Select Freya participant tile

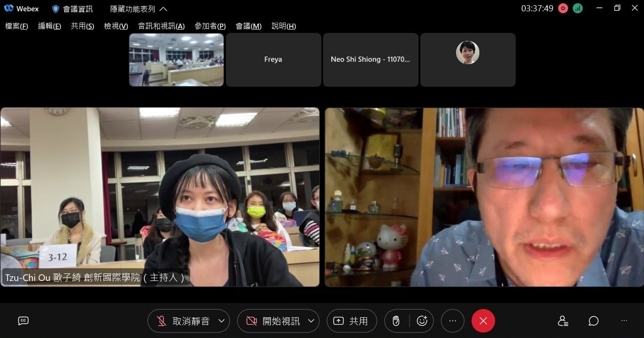tap(273, 60)
